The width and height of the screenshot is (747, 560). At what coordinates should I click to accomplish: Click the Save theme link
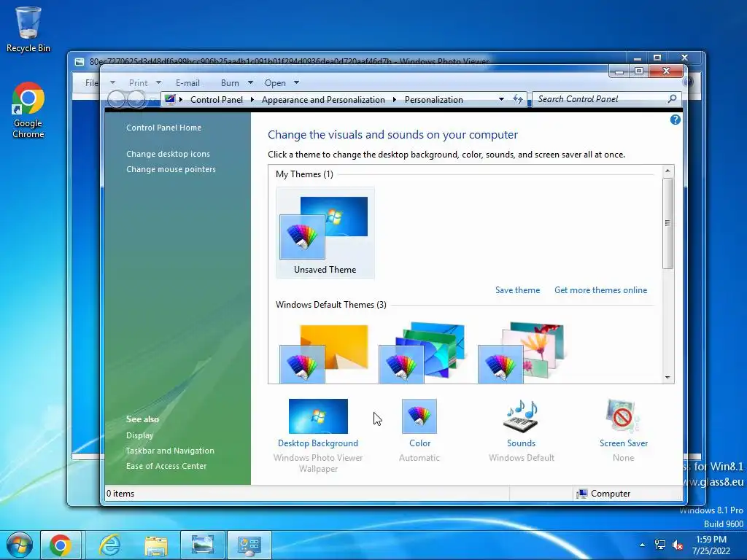pyautogui.click(x=517, y=290)
